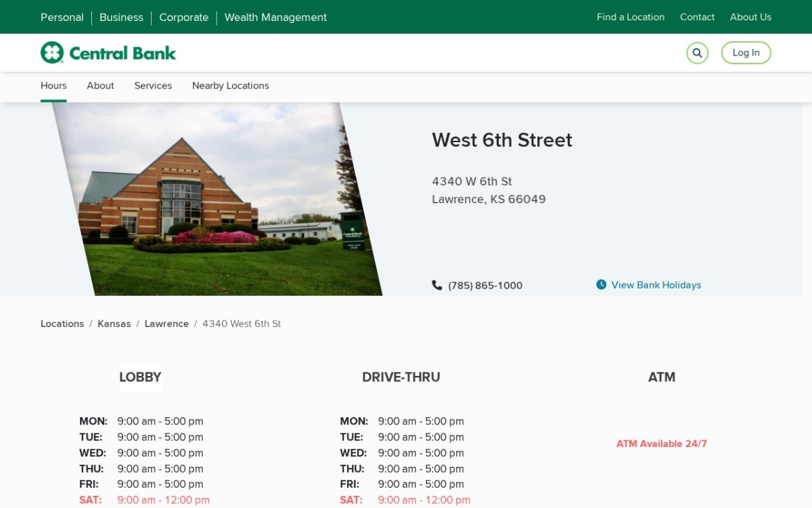Click the clock icon by View Bank Holidays
The height and width of the screenshot is (508, 812).
601,284
